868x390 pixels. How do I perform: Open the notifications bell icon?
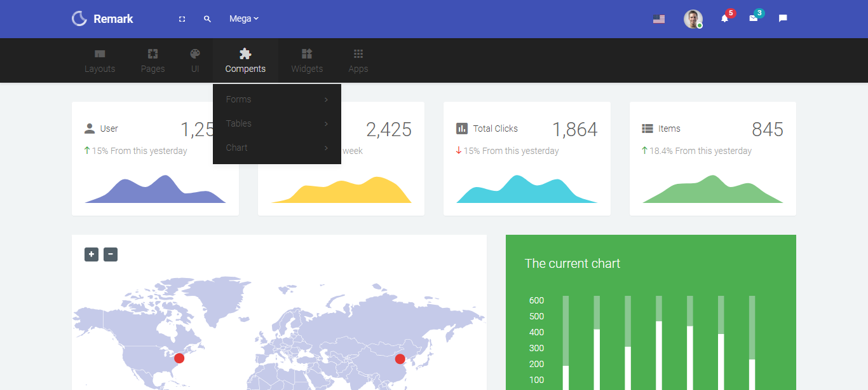point(724,18)
